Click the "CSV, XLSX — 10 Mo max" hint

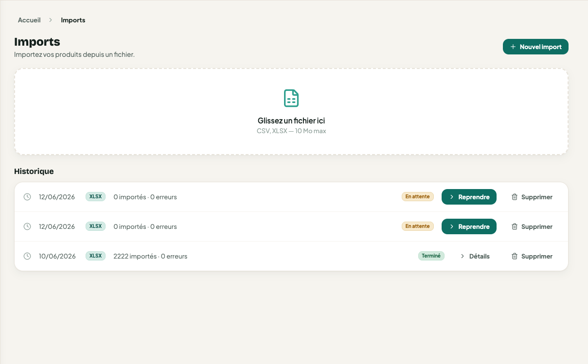(291, 131)
